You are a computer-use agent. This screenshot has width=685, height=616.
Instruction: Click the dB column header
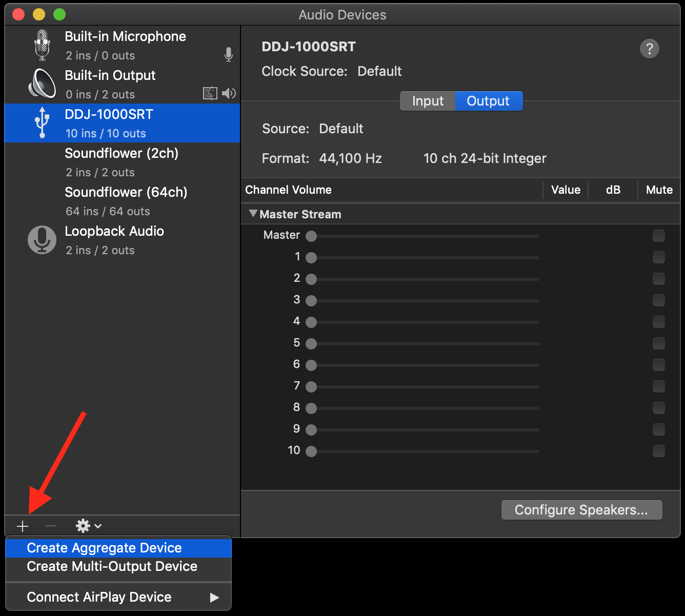tap(613, 190)
